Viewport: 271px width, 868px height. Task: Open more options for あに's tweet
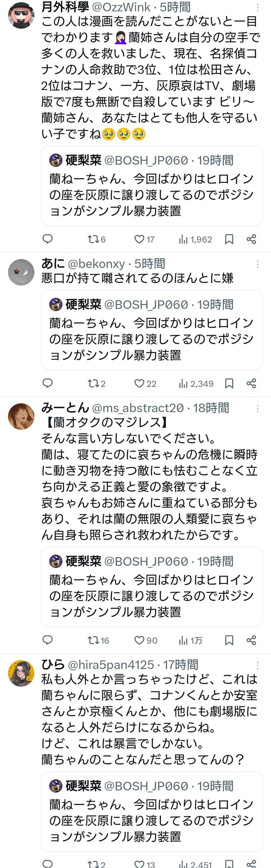(258, 264)
